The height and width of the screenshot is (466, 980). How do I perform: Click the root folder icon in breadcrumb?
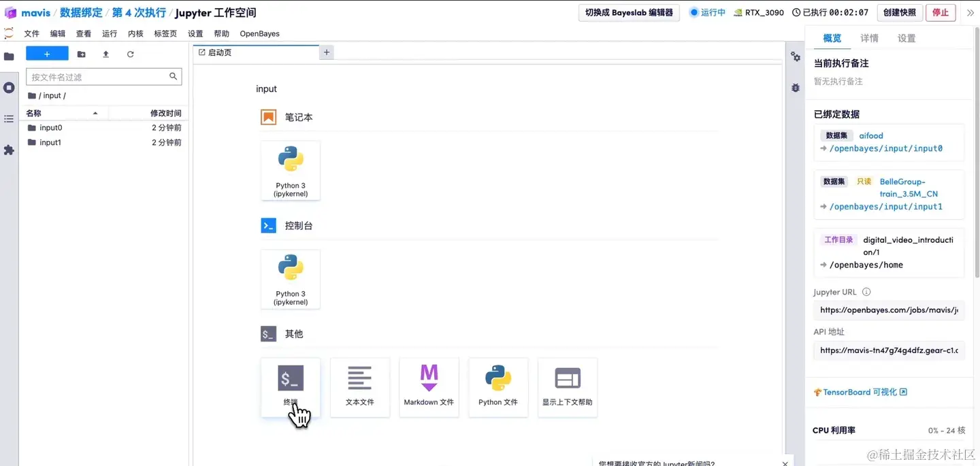[x=32, y=96]
